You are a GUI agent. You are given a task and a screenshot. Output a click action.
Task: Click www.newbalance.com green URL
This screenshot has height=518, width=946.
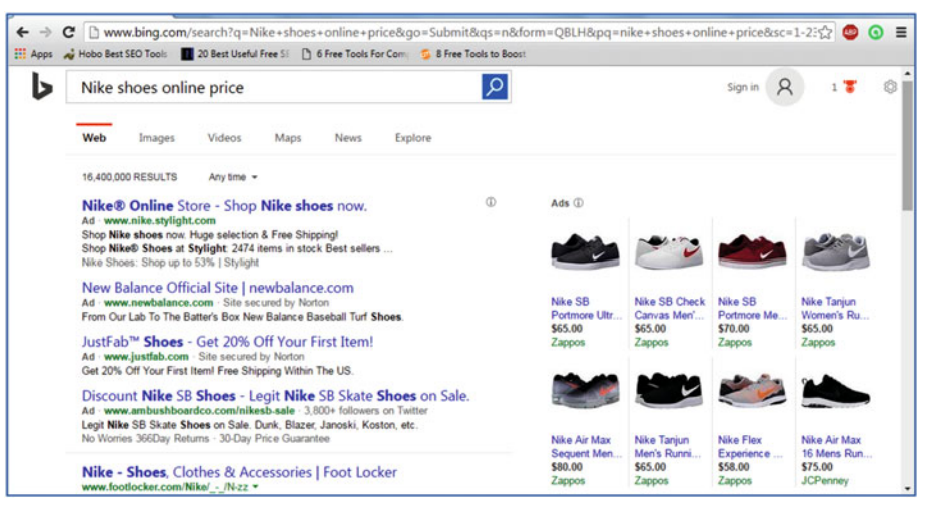pos(159,303)
